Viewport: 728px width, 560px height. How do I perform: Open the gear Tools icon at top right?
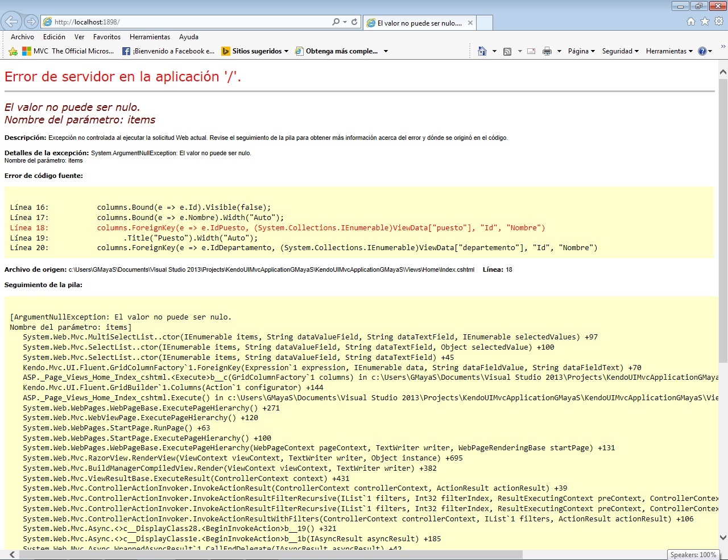pos(719,22)
